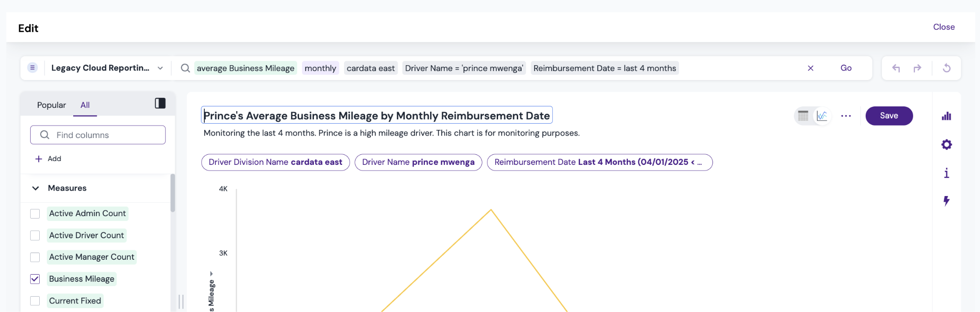Click the chart description text
This screenshot has width=980, height=312.
(x=391, y=133)
